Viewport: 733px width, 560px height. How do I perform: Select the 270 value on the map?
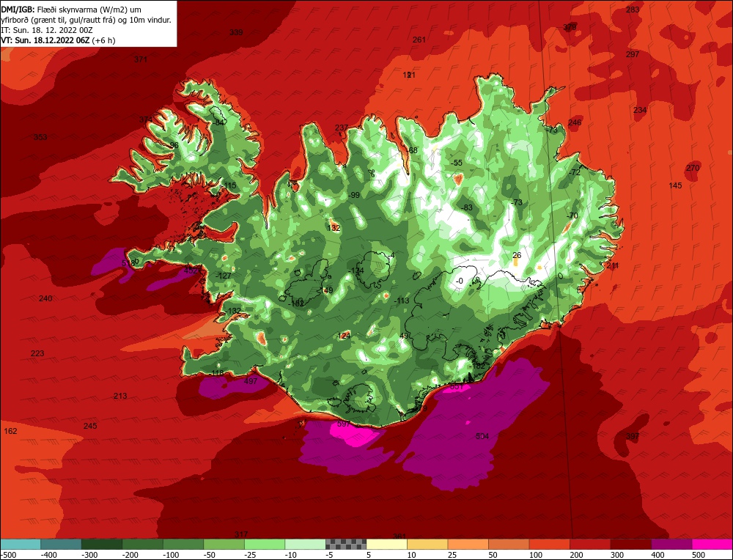693,168
